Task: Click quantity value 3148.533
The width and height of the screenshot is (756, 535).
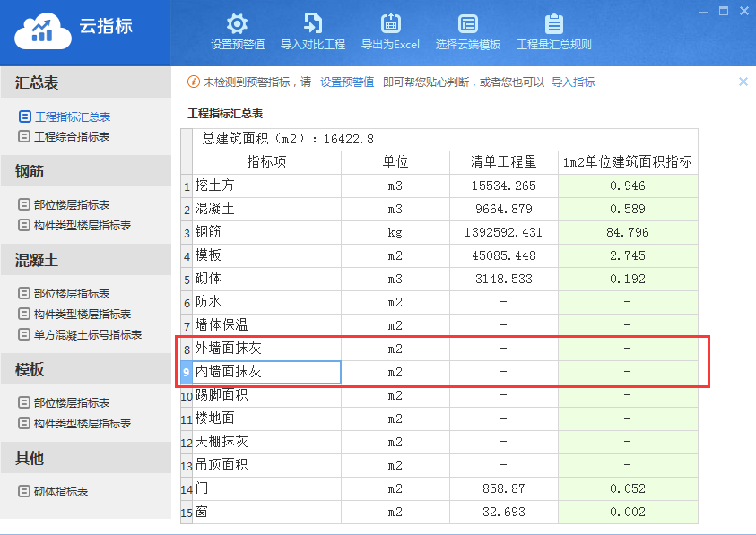Action: (x=504, y=279)
